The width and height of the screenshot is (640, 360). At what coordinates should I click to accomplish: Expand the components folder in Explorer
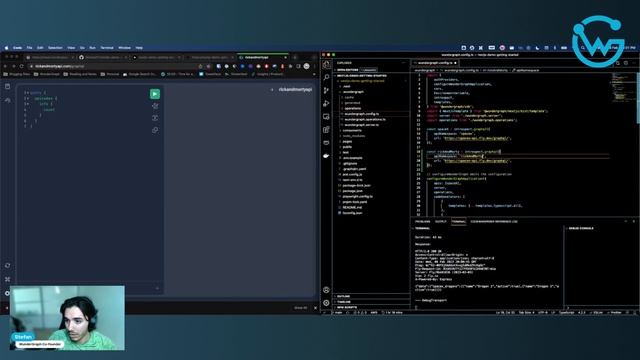coord(351,131)
